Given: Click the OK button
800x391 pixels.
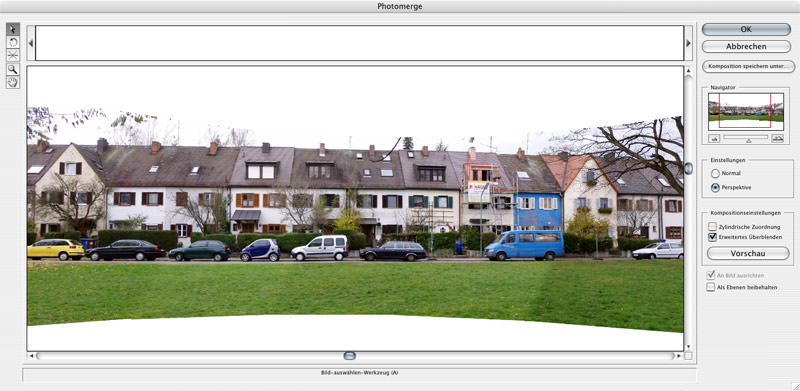Looking at the screenshot, I should pyautogui.click(x=746, y=29).
